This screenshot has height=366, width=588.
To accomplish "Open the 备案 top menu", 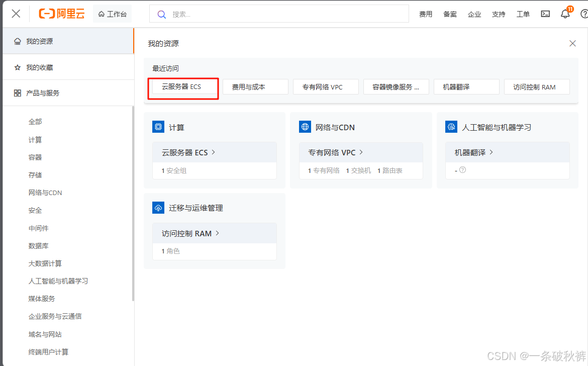I will pos(450,14).
